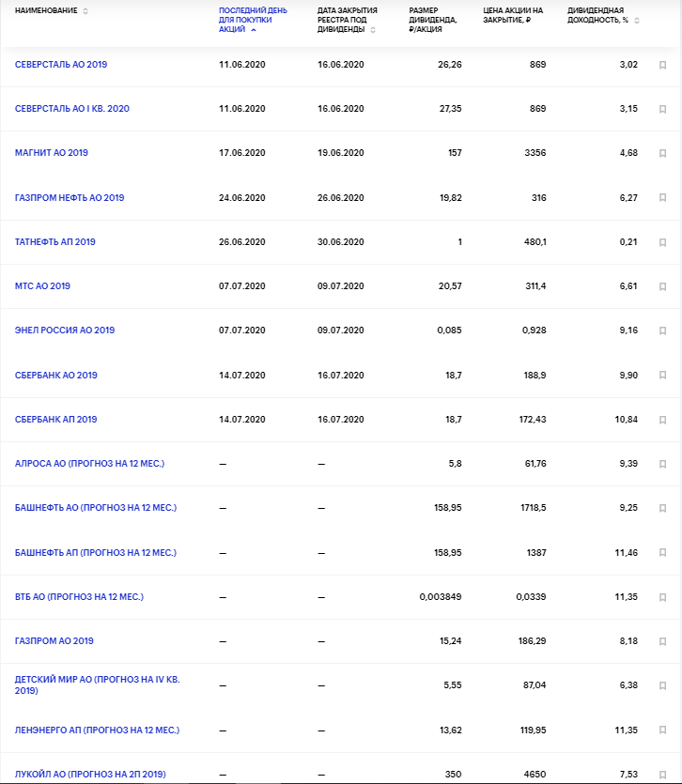
Task: Open Лукойл АО прогноз link
Action: coord(90,774)
